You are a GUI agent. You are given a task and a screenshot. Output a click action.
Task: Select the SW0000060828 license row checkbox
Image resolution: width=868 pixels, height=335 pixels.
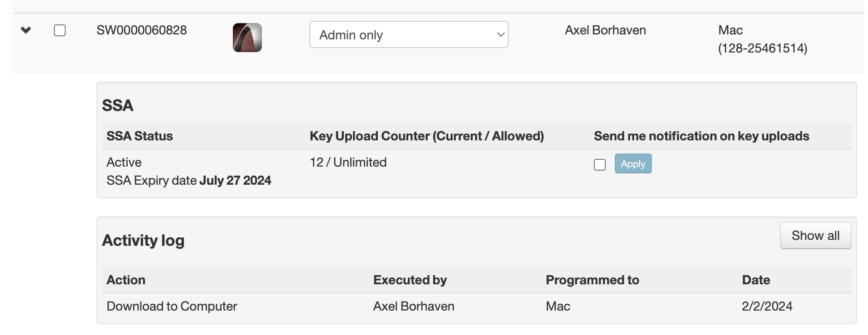tap(60, 30)
